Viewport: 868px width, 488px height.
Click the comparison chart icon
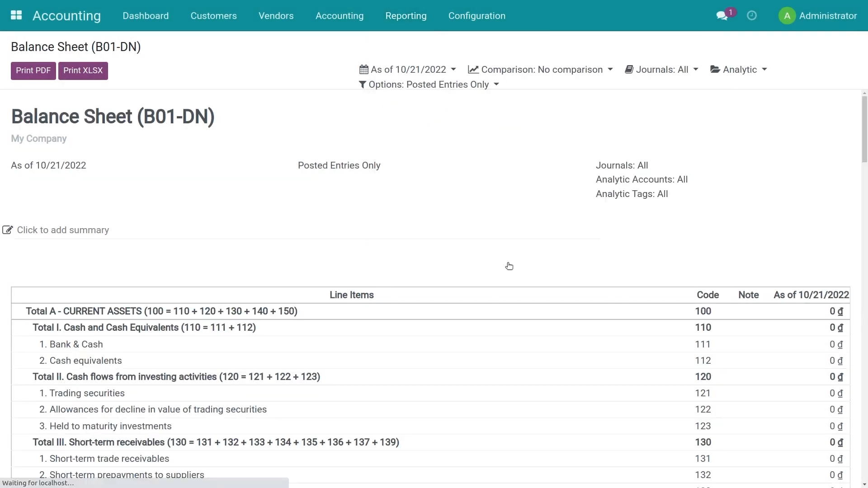pos(473,70)
